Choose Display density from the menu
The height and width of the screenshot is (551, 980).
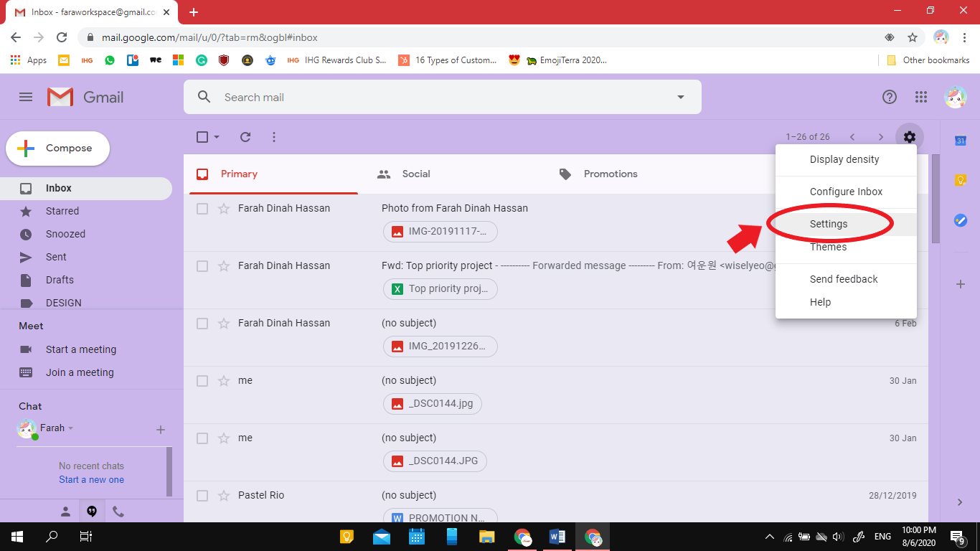pos(846,159)
